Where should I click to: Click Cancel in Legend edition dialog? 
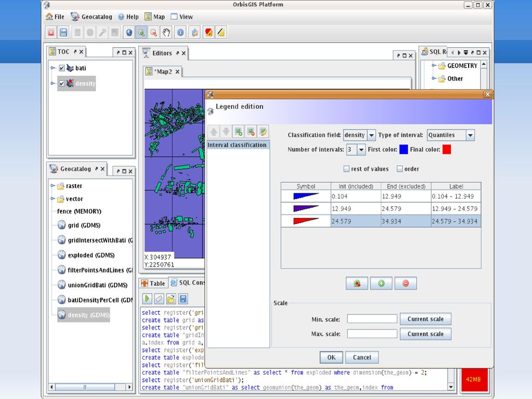[362, 357]
